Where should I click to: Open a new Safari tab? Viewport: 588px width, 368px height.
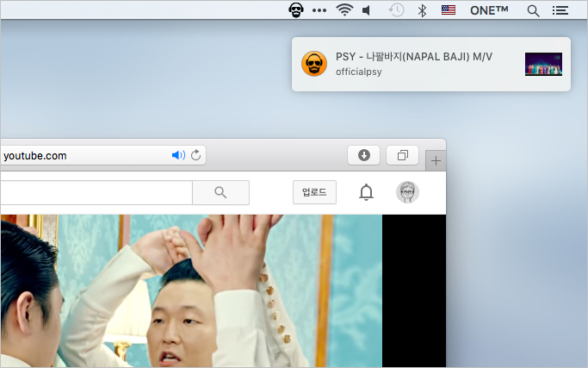tap(436, 161)
